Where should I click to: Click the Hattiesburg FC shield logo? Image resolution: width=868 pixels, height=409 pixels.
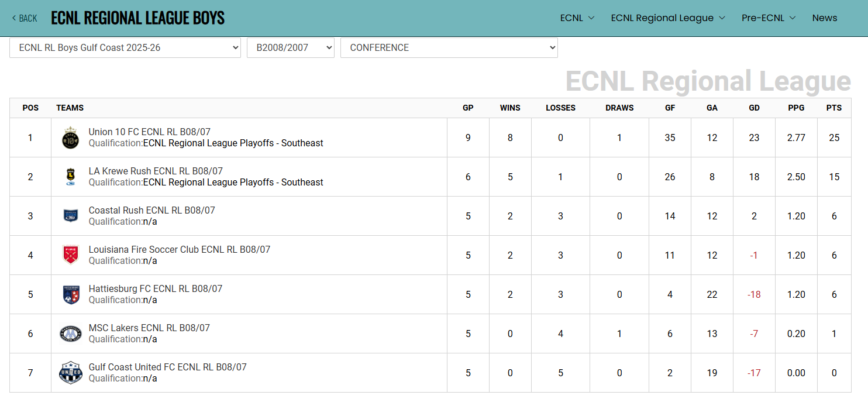[x=70, y=294]
